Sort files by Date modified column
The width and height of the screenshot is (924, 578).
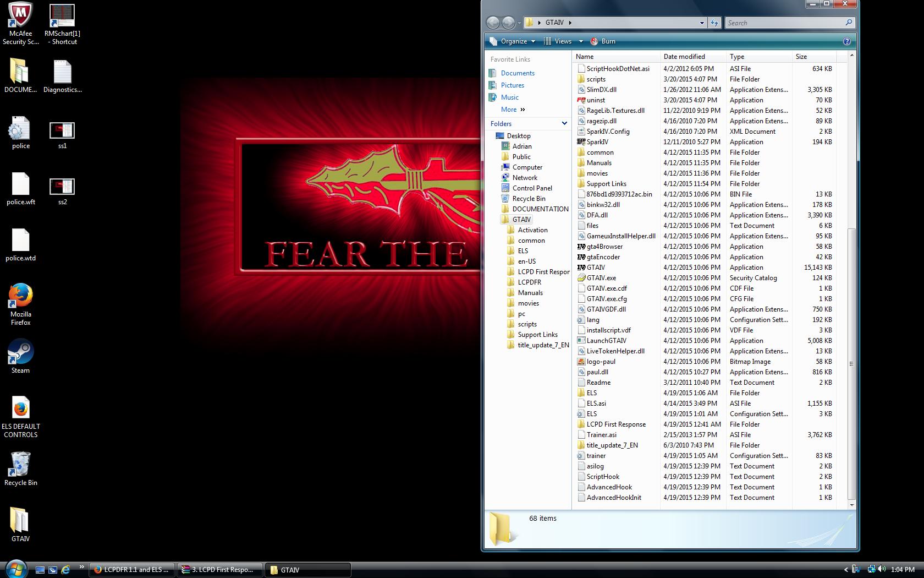(x=684, y=57)
